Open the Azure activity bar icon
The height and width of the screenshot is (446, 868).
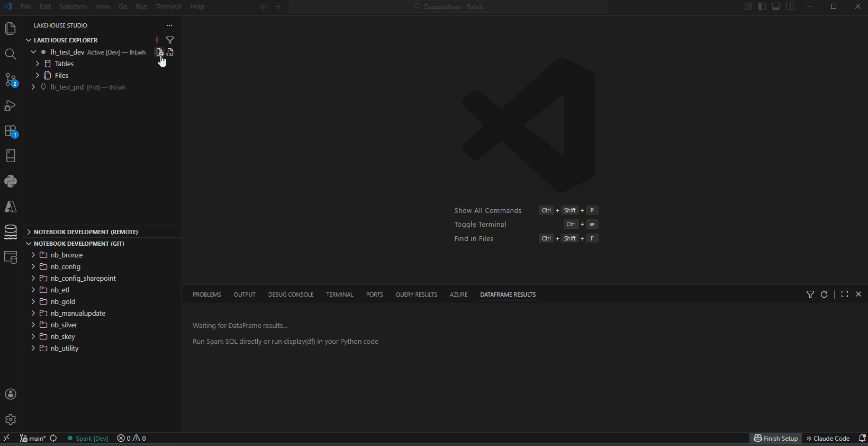[11, 207]
